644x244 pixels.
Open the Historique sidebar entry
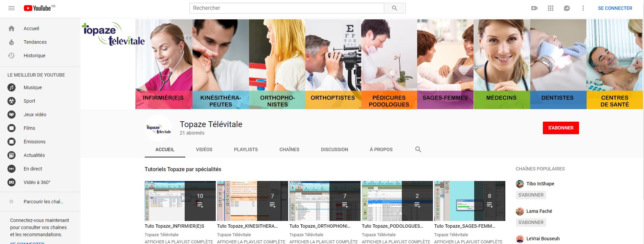(x=40, y=56)
